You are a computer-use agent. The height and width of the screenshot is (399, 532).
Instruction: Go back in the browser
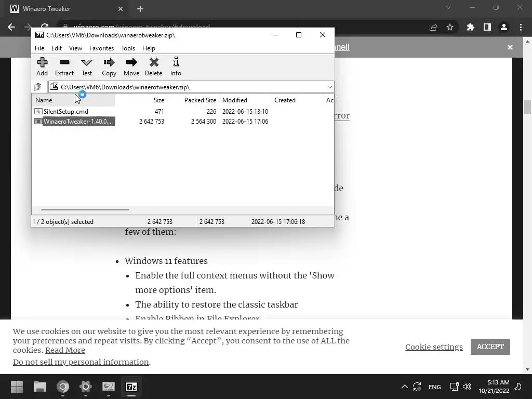tap(11, 27)
